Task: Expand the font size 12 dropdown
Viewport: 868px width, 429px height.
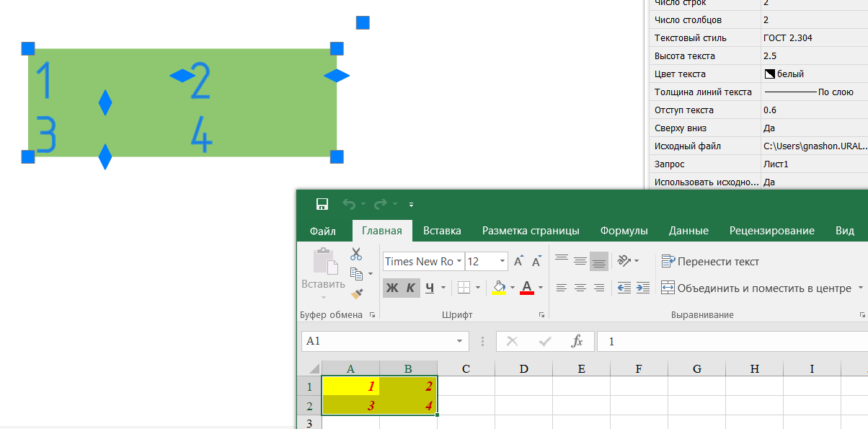Action: click(x=502, y=262)
